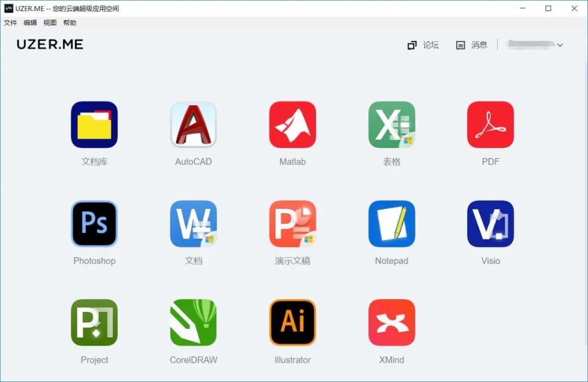
Task: Expand the user account dropdown arrow
Action: point(560,45)
